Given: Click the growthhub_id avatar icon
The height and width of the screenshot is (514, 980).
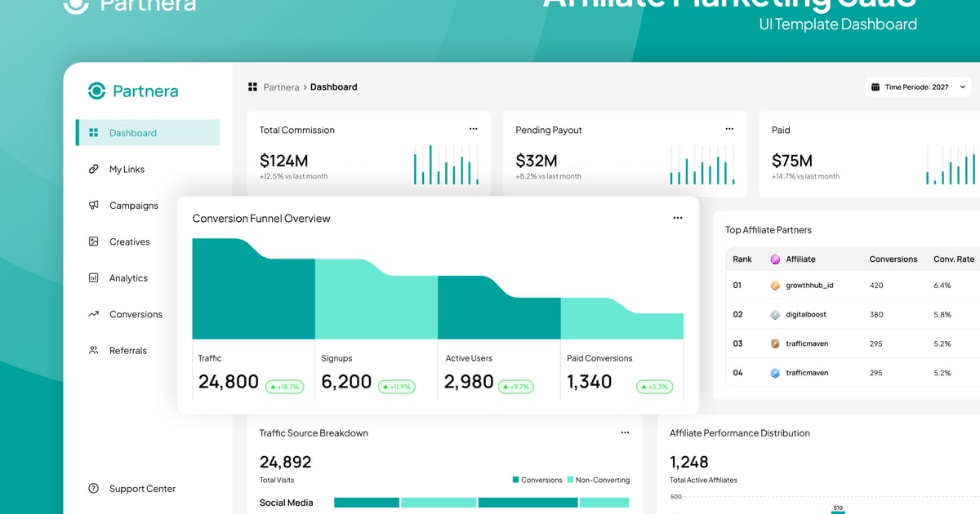Looking at the screenshot, I should pyautogui.click(x=775, y=286).
